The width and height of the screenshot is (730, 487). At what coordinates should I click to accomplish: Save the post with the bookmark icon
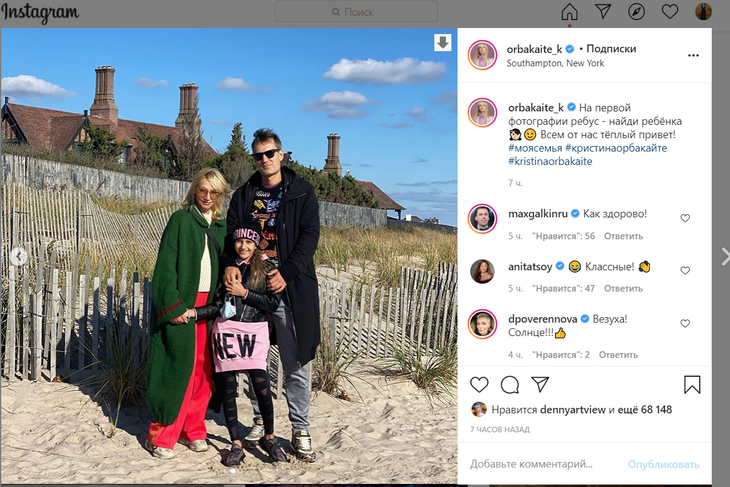tap(692, 385)
